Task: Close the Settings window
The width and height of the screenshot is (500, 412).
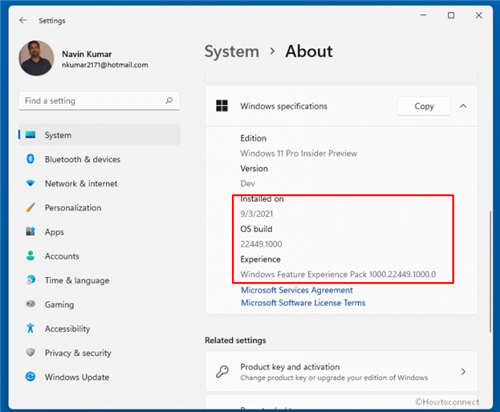Action: click(x=479, y=15)
